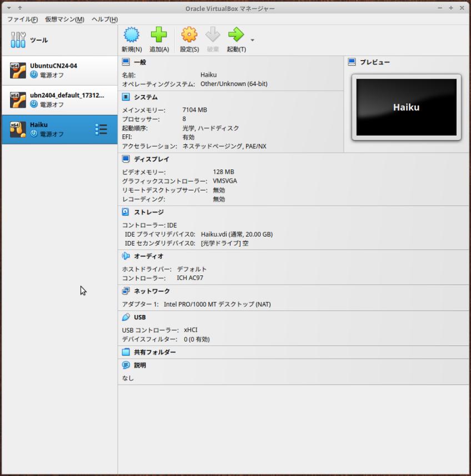This screenshot has height=476, width=471.
Task: Click the UbuntuCN24-04 VM OS icon
Action: tap(18, 71)
